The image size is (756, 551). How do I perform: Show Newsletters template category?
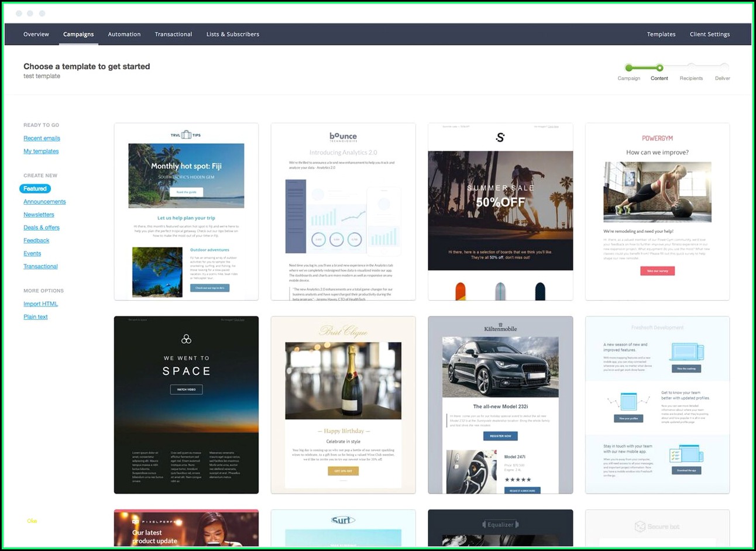click(x=39, y=215)
